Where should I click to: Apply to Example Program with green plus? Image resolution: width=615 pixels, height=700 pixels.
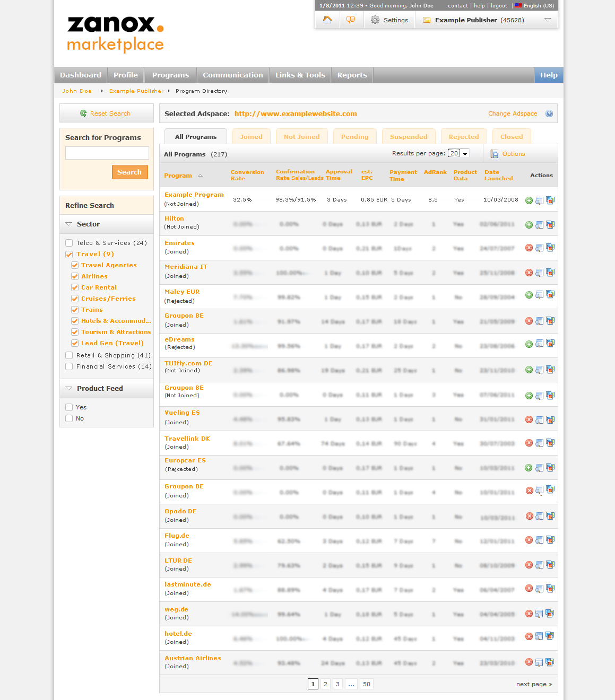pos(529,200)
